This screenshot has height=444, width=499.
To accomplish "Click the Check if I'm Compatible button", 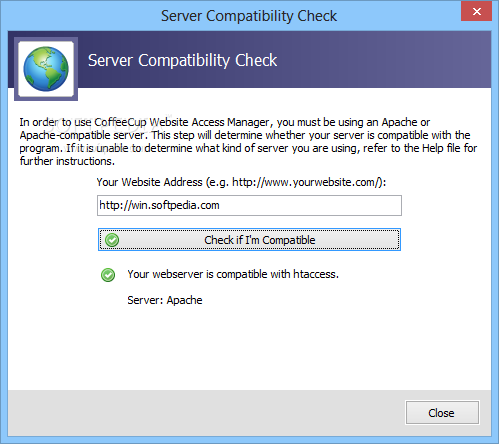I will (x=249, y=240).
